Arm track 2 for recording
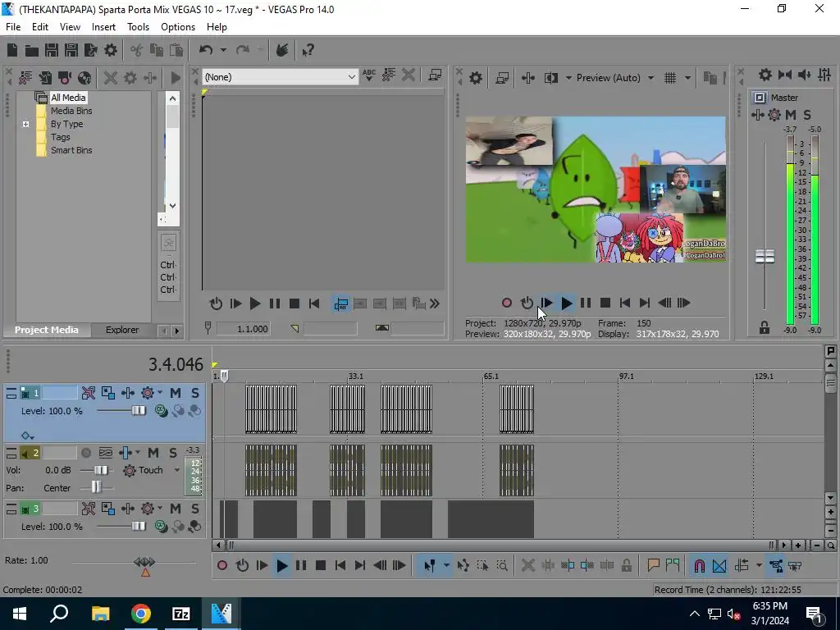Screen dimensions: 840x630 click(x=85, y=453)
